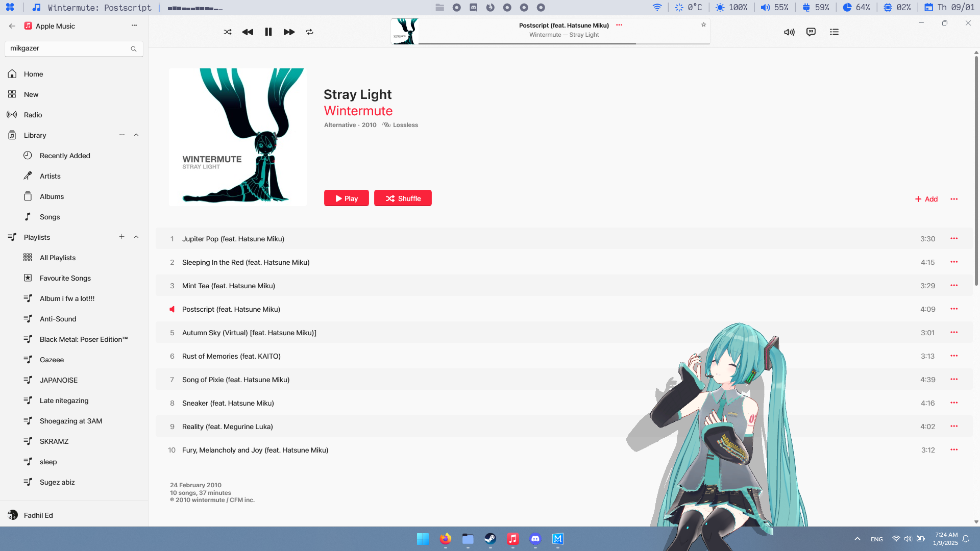Select Recently Added in Library
Screen dimensions: 980x551
(x=65, y=156)
